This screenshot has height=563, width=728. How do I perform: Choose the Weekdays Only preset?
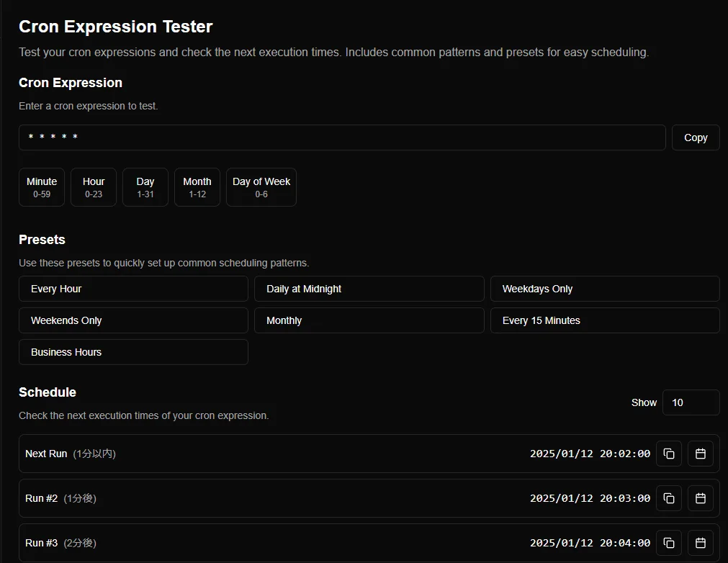tap(604, 289)
